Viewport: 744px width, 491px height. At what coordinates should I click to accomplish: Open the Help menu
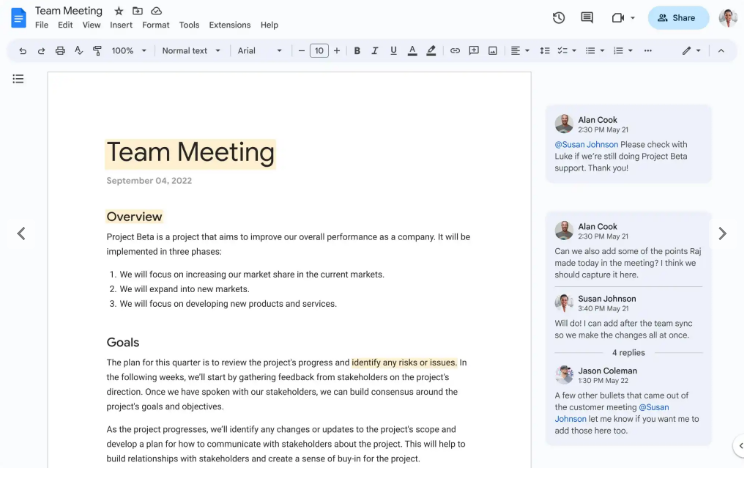[x=269, y=25]
